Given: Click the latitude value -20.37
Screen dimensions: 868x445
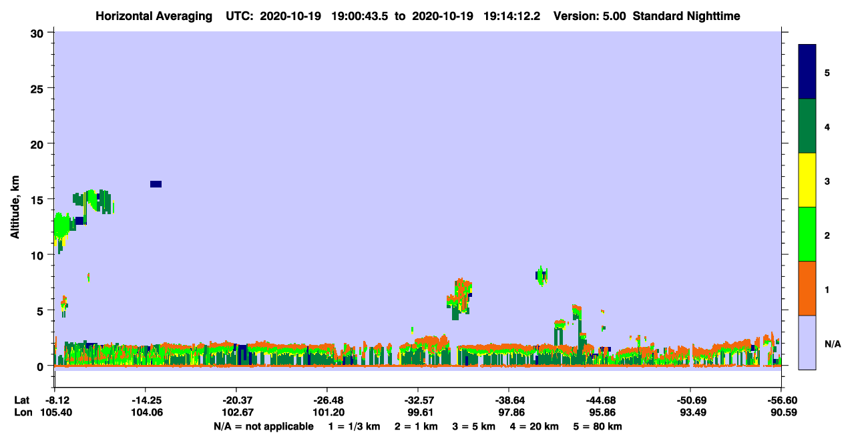Looking at the screenshot, I should pos(236,400).
